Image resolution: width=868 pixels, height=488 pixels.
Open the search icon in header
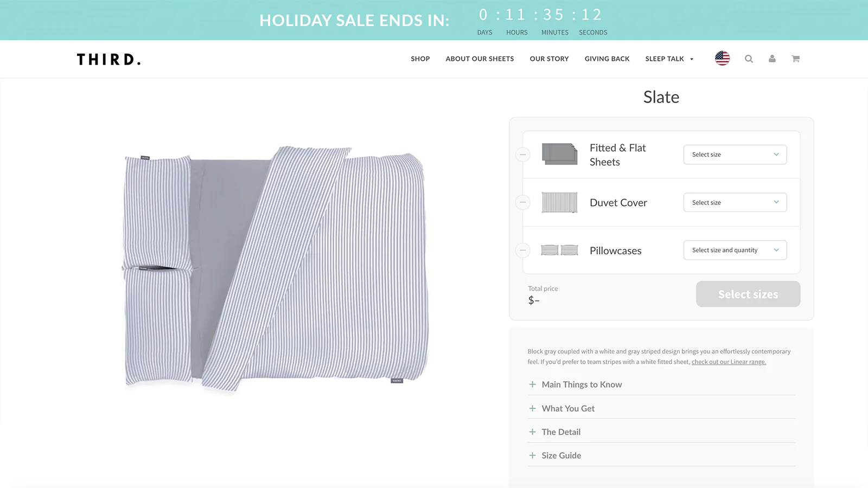(749, 59)
